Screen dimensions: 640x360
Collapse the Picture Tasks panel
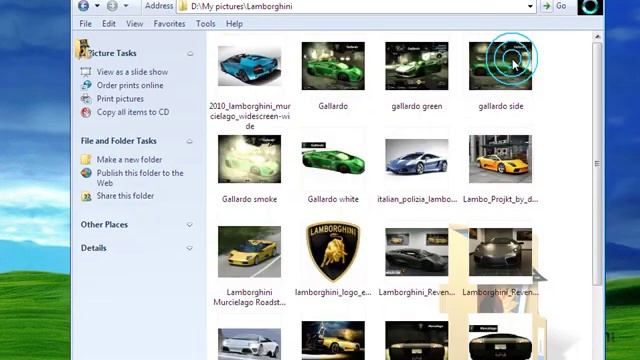[190, 53]
